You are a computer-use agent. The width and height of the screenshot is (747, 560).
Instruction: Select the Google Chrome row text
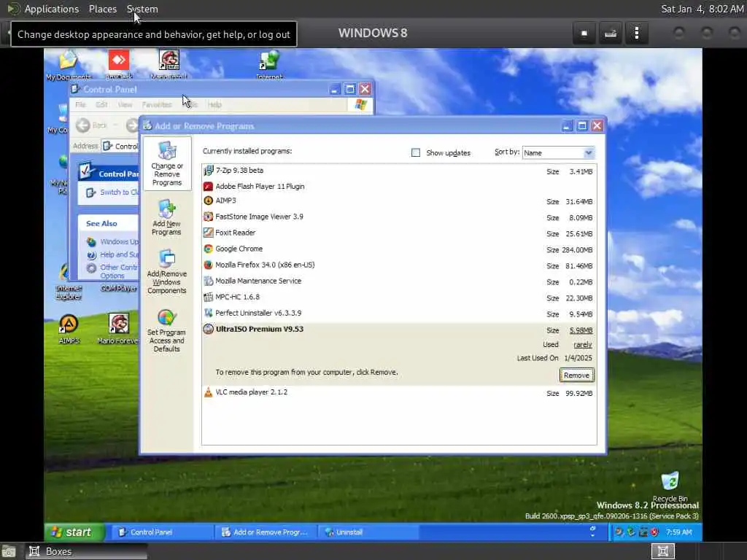coord(239,249)
